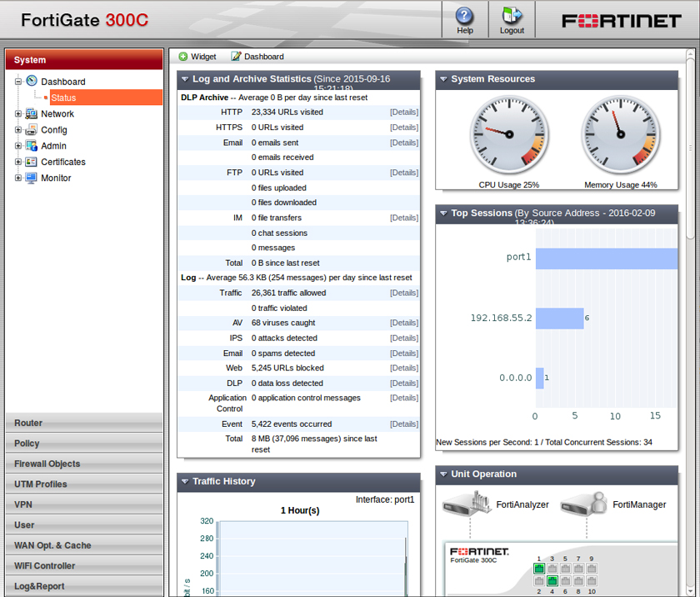The width and height of the screenshot is (700, 597).
Task: Click the Memory Usage gauge
Action: pyautogui.click(x=621, y=134)
